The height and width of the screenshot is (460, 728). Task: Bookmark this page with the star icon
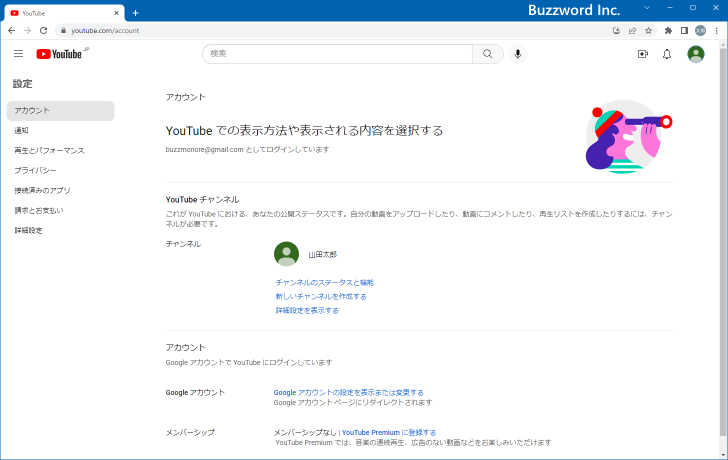point(649,31)
